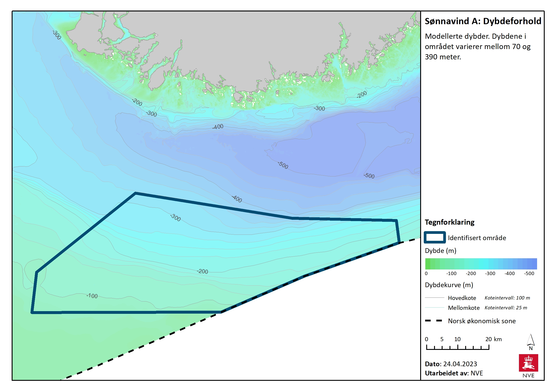Click the NVE red logo

pyautogui.click(x=528, y=363)
